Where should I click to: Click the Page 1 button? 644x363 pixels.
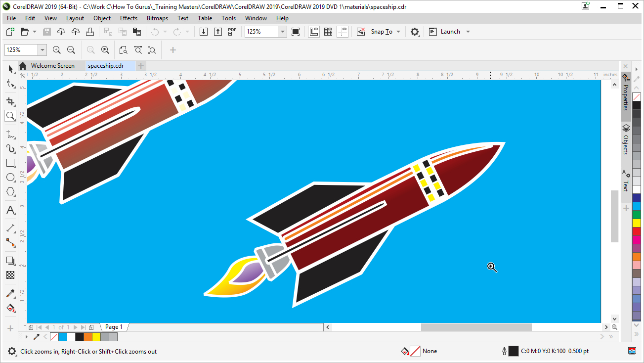[x=114, y=326]
